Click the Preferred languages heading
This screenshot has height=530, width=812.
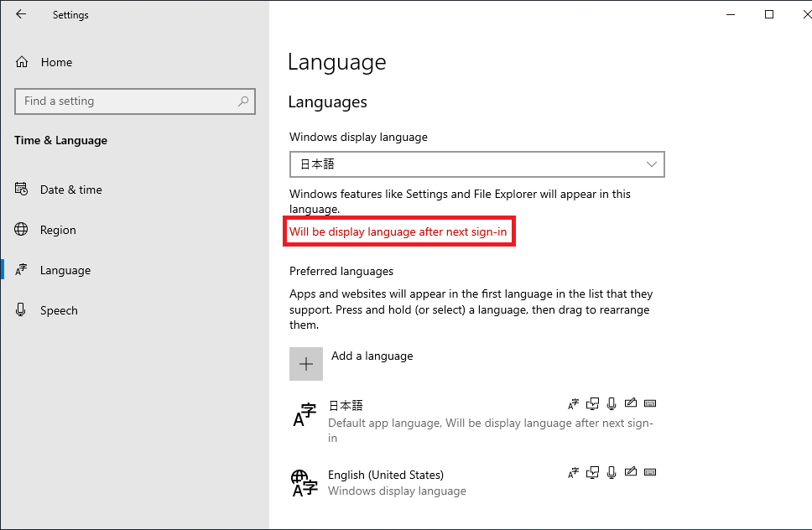[x=341, y=271]
